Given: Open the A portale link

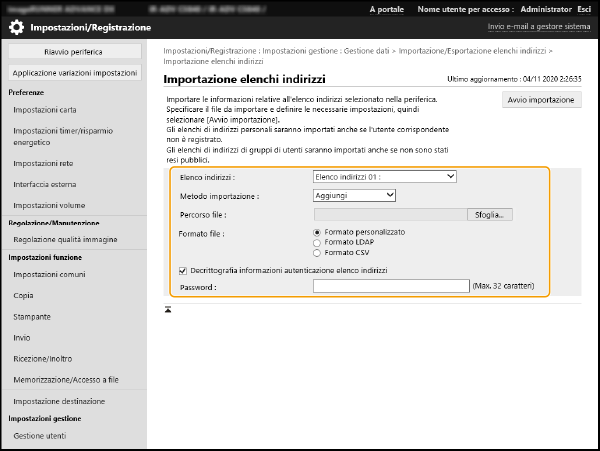Looking at the screenshot, I should 387,9.
